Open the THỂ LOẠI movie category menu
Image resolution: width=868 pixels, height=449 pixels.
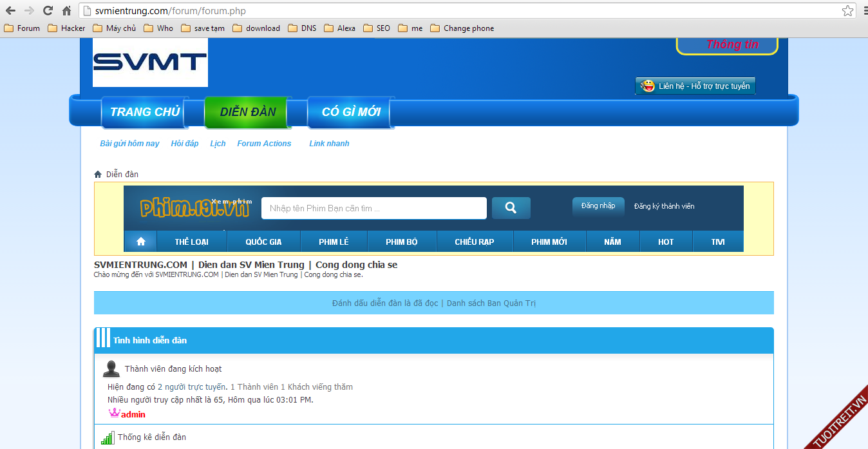(x=191, y=242)
